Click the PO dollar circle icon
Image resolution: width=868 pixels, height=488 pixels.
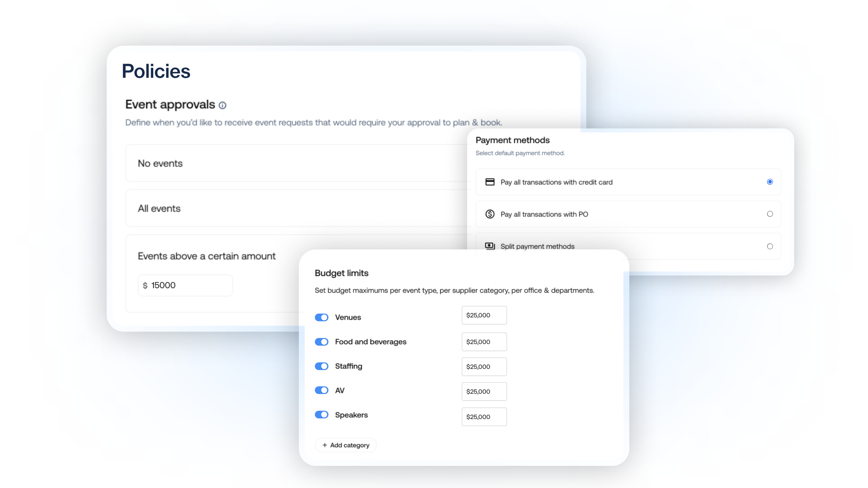(x=490, y=214)
